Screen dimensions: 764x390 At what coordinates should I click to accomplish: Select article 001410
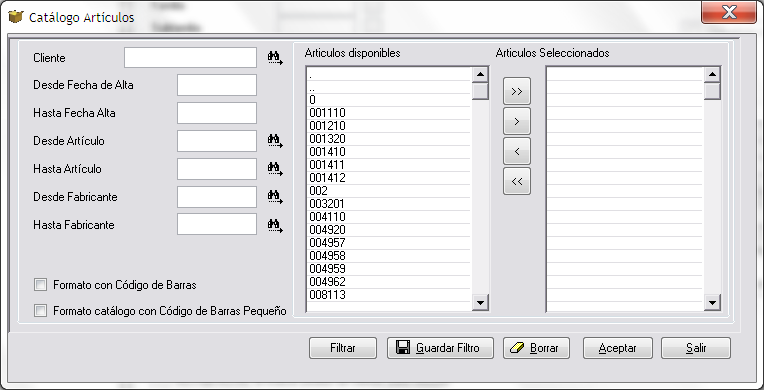(389, 152)
